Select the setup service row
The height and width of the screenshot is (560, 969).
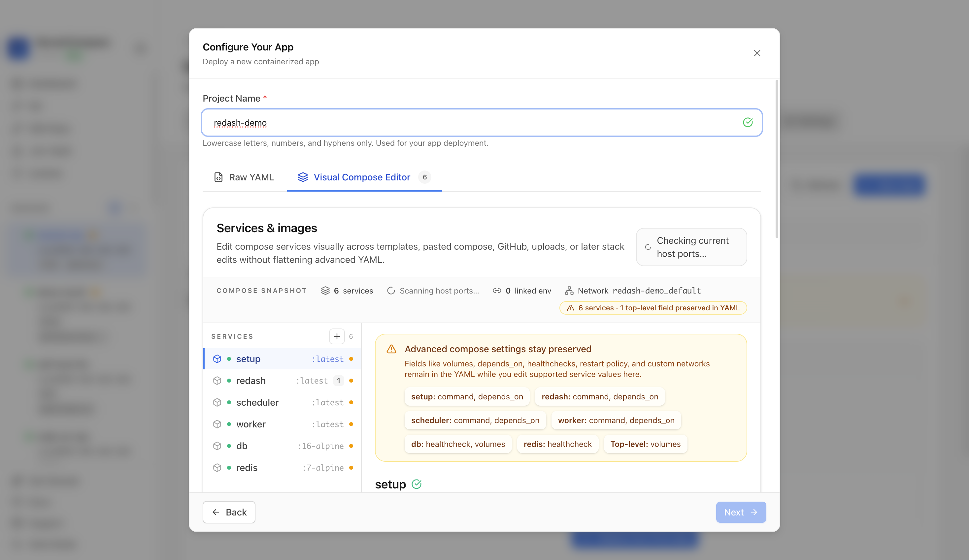(282, 359)
